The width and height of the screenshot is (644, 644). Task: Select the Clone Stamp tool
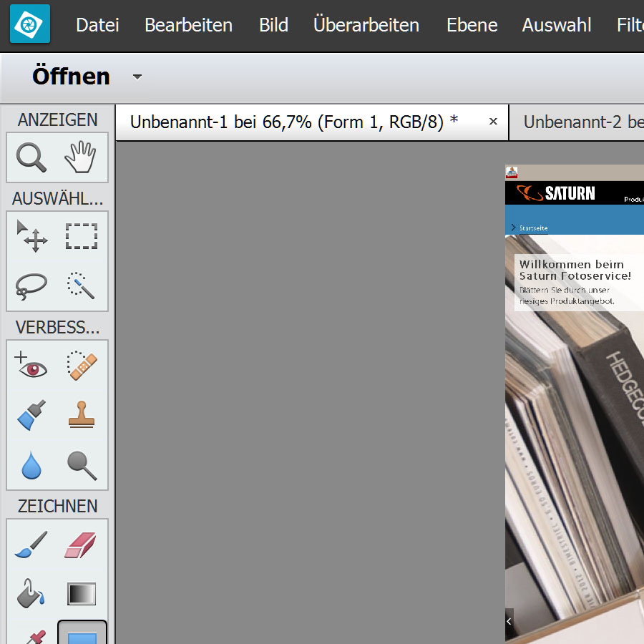coord(82,415)
